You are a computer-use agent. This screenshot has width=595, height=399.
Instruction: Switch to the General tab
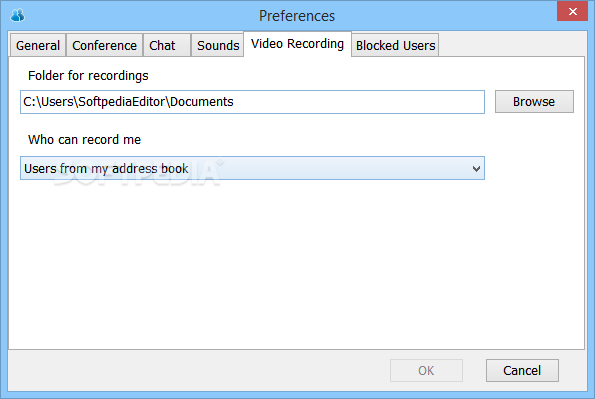point(38,45)
